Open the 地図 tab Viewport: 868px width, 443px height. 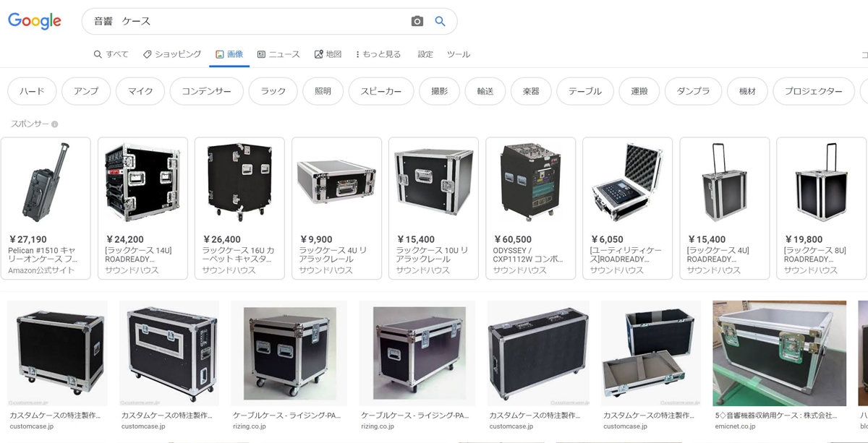[328, 54]
